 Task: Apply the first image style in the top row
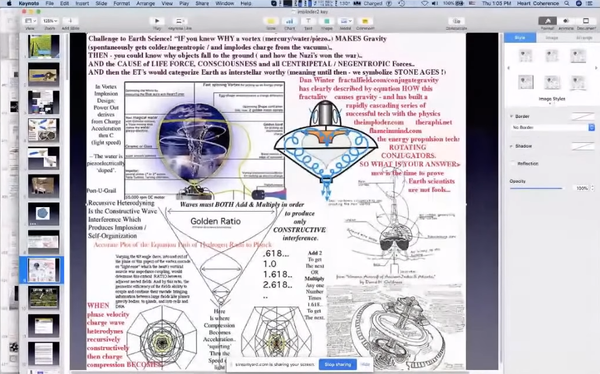[x=525, y=56]
